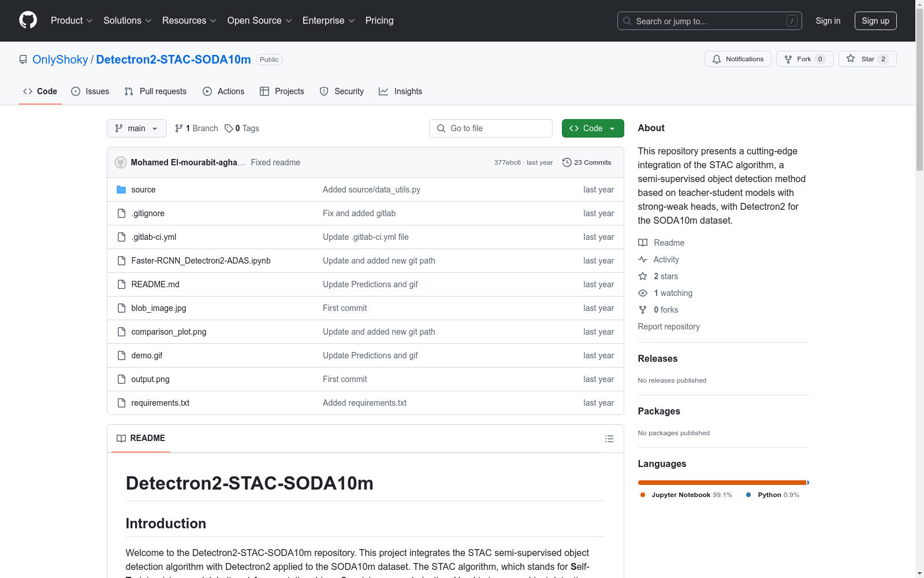
Task: Click the author avatar of Mohamed El-mourabit
Action: [x=121, y=162]
